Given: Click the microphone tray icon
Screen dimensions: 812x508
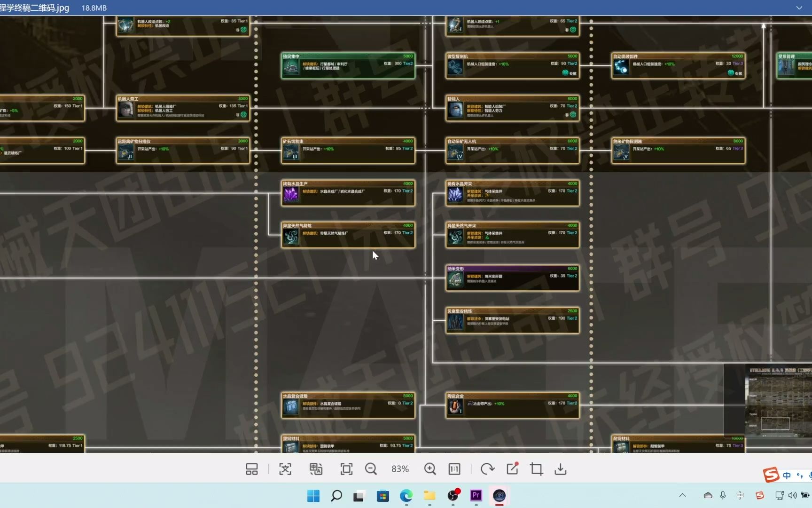Looking at the screenshot, I should [x=723, y=495].
